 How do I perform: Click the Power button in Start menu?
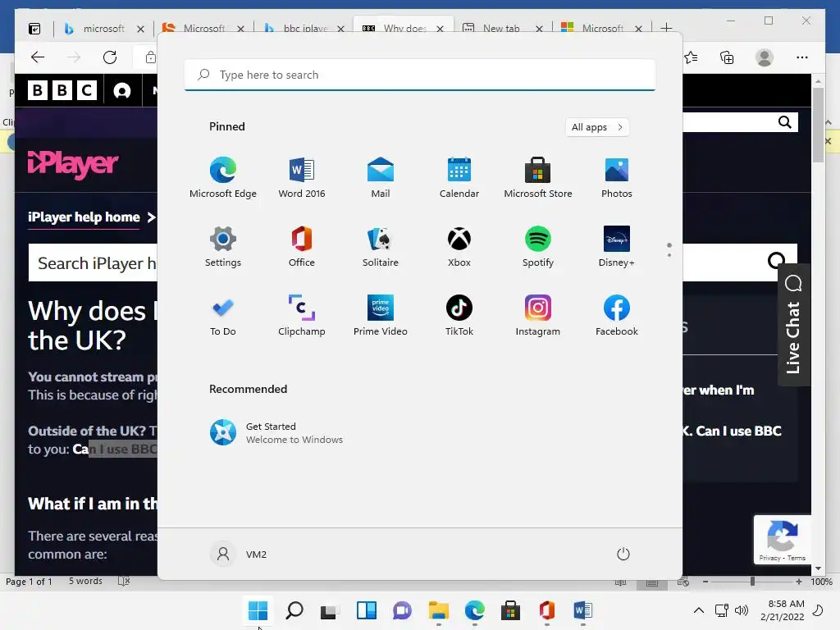point(623,554)
